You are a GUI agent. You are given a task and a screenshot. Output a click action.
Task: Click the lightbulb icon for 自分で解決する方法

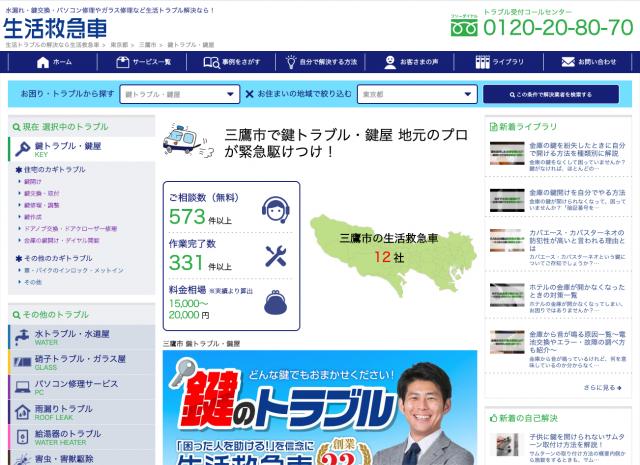(292, 62)
